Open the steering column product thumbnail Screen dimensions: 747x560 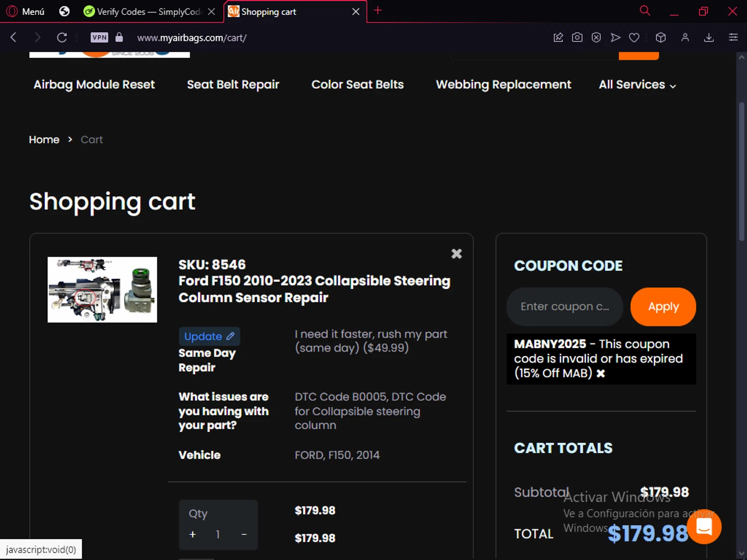pos(102,290)
